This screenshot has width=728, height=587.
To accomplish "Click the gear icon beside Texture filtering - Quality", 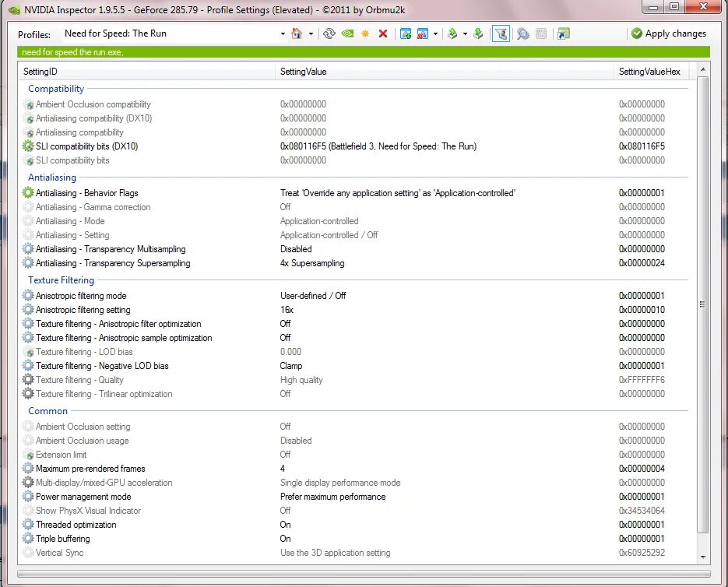I will 28,380.
